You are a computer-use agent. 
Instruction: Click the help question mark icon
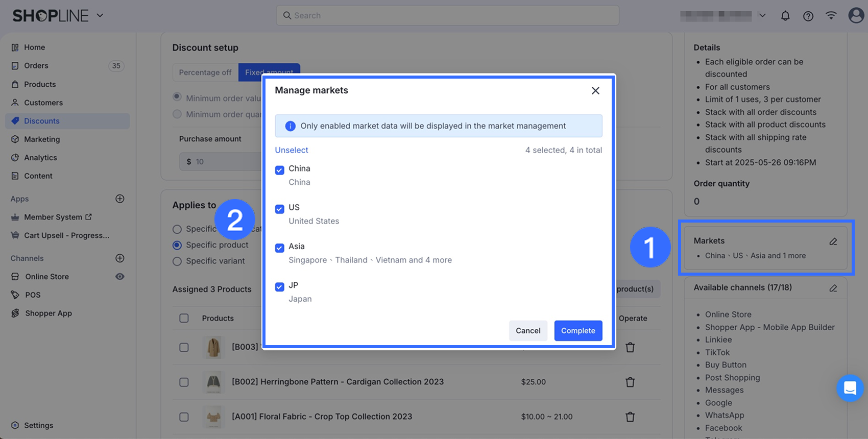(x=808, y=16)
